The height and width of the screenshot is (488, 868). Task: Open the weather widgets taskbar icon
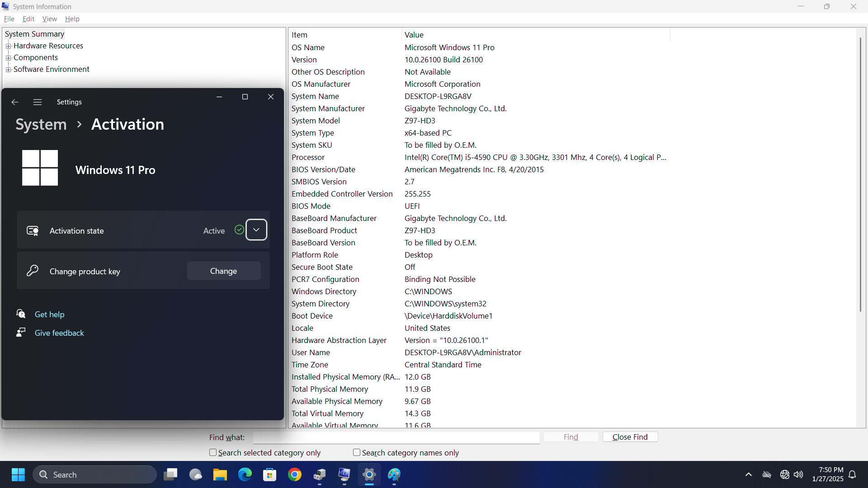click(x=195, y=474)
